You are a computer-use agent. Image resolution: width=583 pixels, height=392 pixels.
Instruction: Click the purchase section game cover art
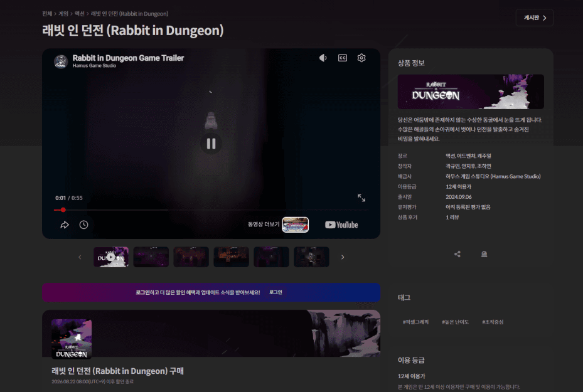[72, 339]
